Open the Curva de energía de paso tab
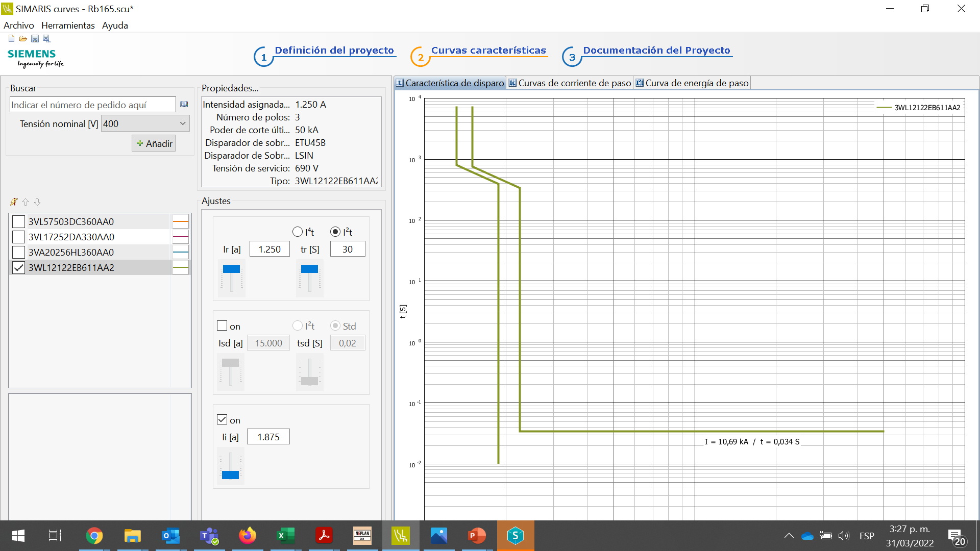 (x=692, y=83)
